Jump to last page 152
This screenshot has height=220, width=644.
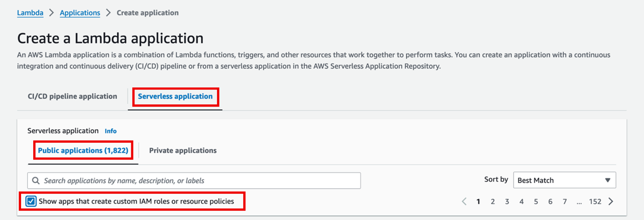point(595,202)
